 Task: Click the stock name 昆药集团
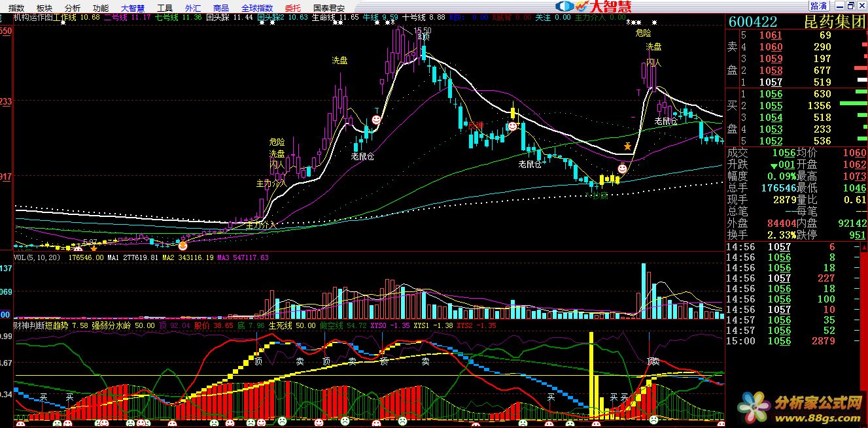click(835, 22)
